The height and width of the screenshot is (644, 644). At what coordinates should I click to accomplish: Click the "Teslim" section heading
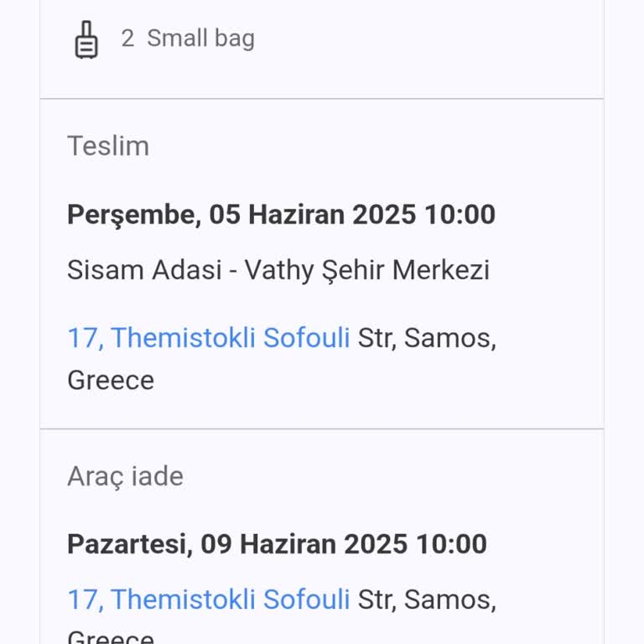pos(108,146)
